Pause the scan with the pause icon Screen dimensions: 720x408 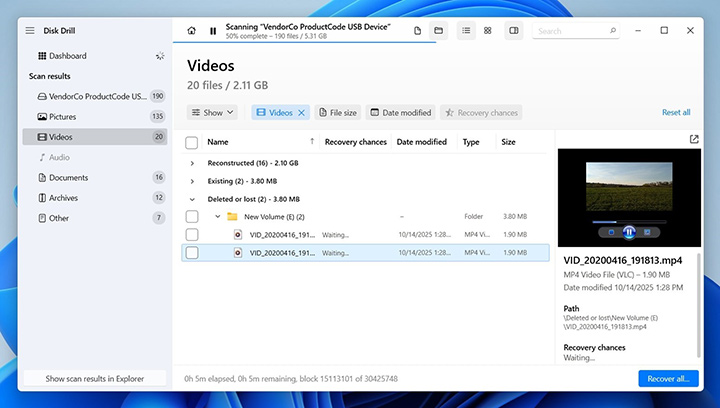(x=213, y=31)
